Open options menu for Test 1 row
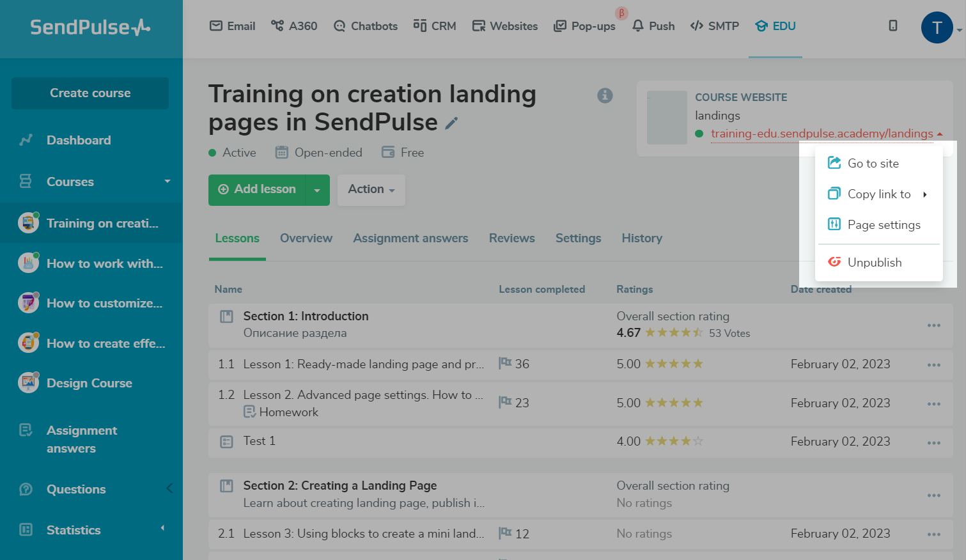Image resolution: width=966 pixels, height=560 pixels. point(934,443)
